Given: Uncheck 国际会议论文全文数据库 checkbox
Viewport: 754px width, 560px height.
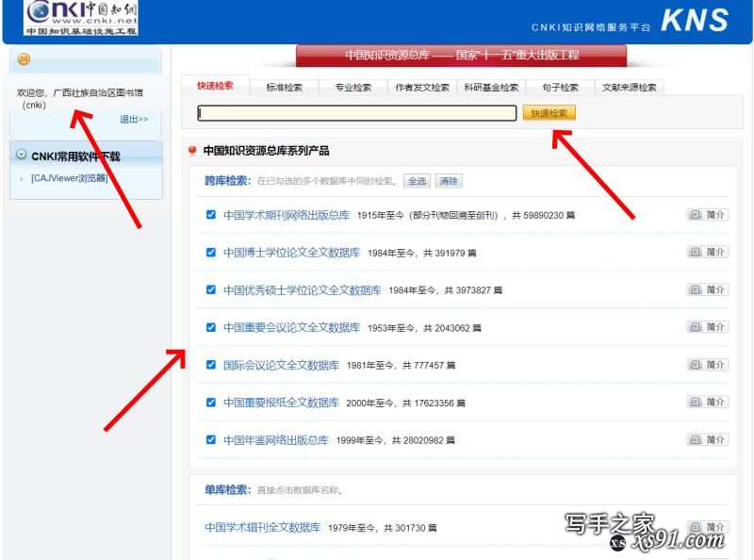Looking at the screenshot, I should [x=210, y=365].
